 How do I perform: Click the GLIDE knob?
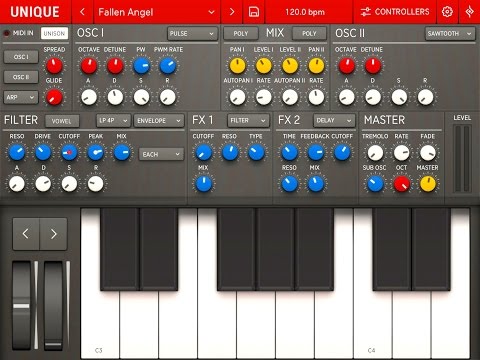pos(54,97)
